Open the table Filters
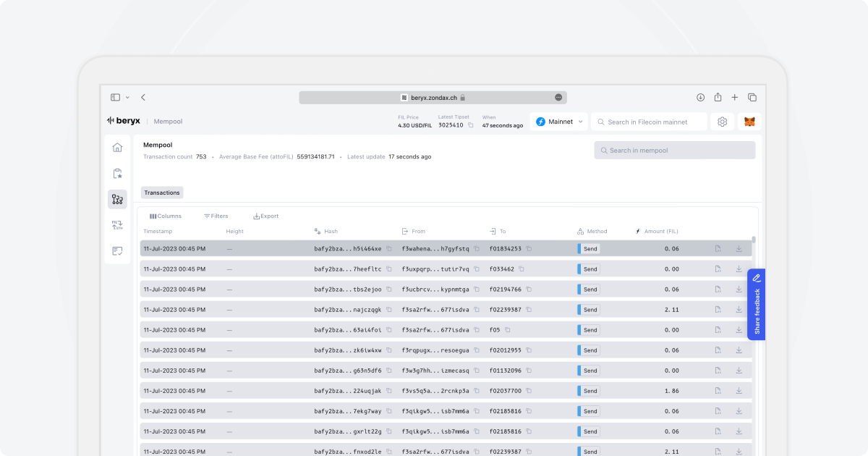868x456 pixels. pos(216,216)
